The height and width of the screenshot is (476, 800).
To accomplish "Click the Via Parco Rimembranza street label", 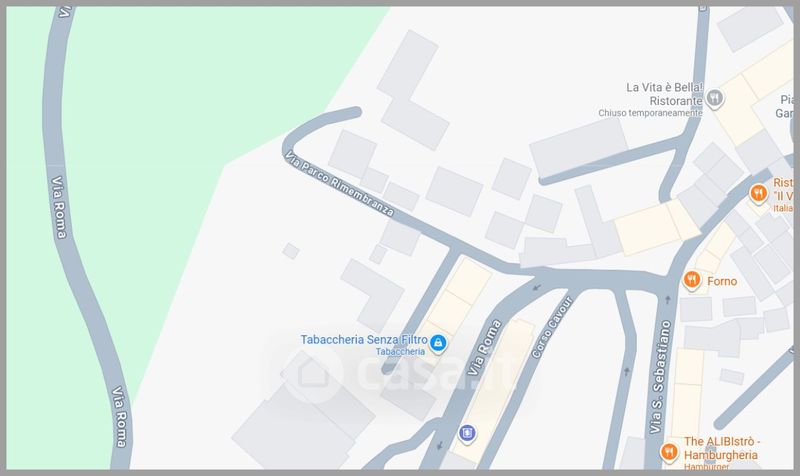I will click(x=339, y=183).
